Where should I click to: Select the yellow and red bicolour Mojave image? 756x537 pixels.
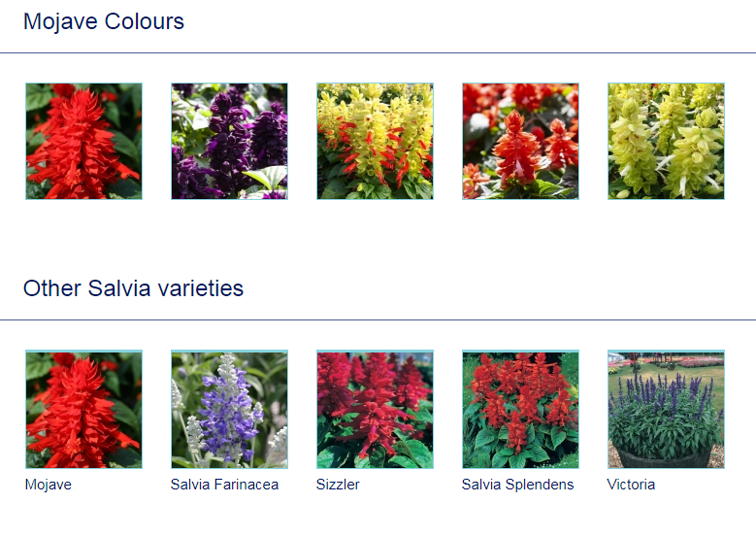(x=376, y=141)
